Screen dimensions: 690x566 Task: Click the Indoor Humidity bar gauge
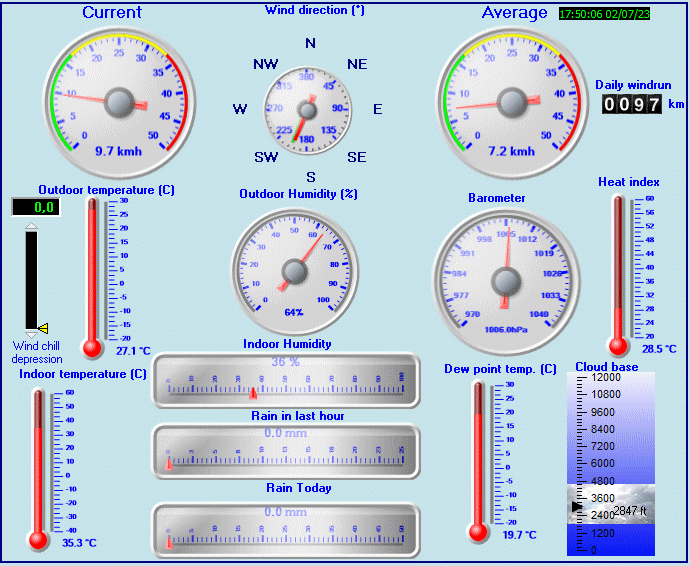point(286,381)
